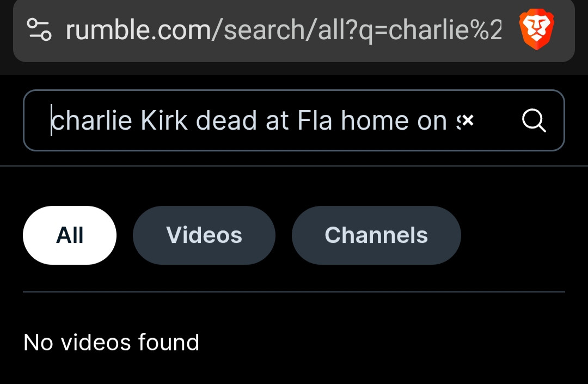Tap the site settings icon in address bar

point(39,31)
